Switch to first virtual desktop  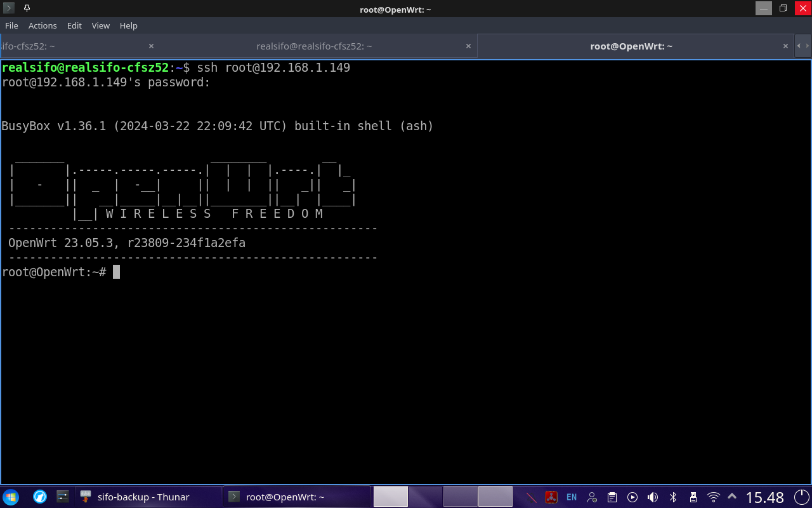coord(391,497)
